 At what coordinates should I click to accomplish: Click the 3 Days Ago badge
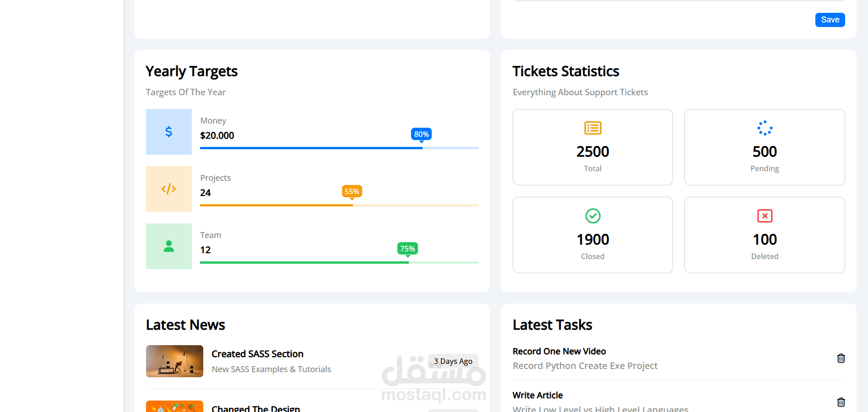(x=453, y=361)
